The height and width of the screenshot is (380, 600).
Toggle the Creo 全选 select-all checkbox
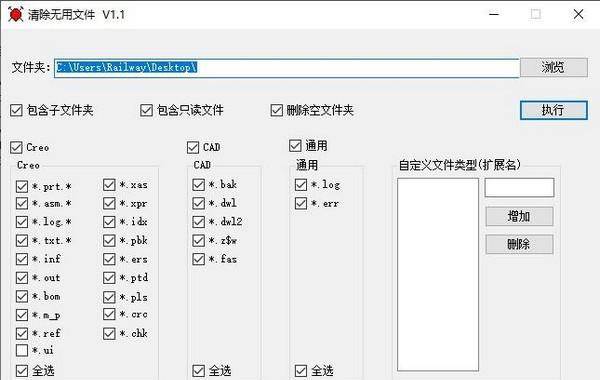tap(22, 370)
